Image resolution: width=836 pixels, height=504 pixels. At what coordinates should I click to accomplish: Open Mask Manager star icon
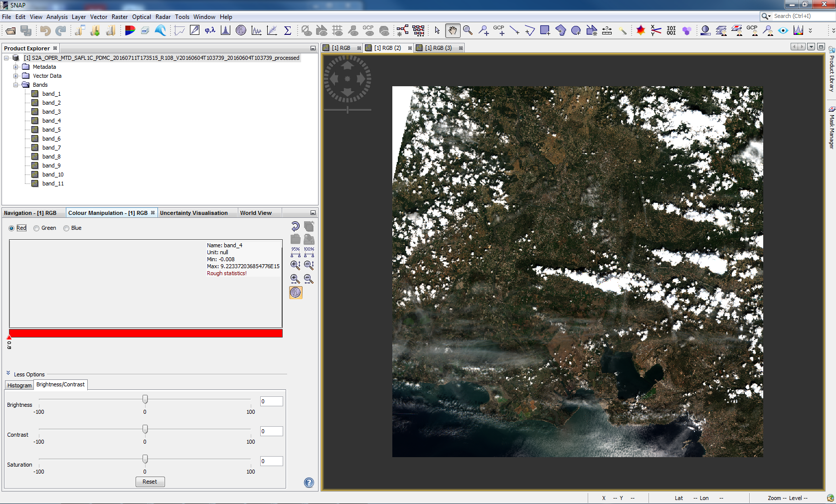coord(641,31)
